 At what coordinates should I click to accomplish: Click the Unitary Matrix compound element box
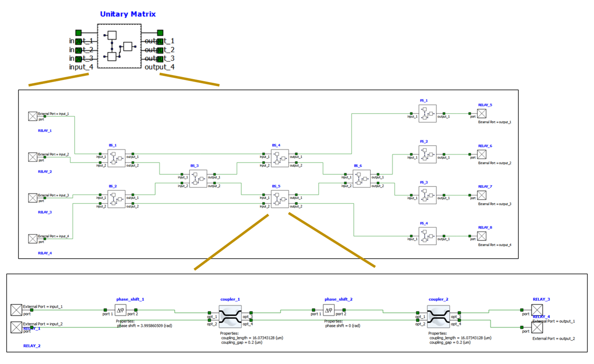119,46
